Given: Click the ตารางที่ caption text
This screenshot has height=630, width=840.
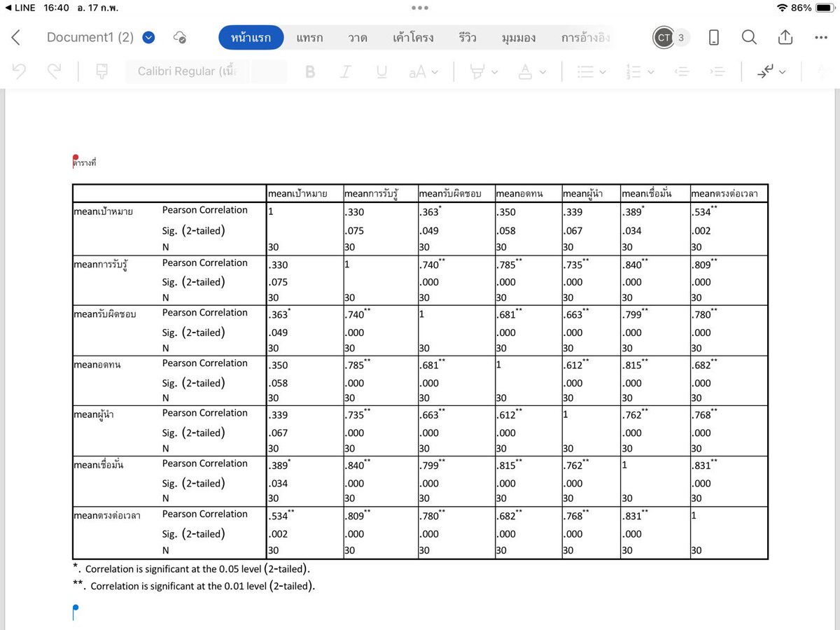Looking at the screenshot, I should [84, 162].
